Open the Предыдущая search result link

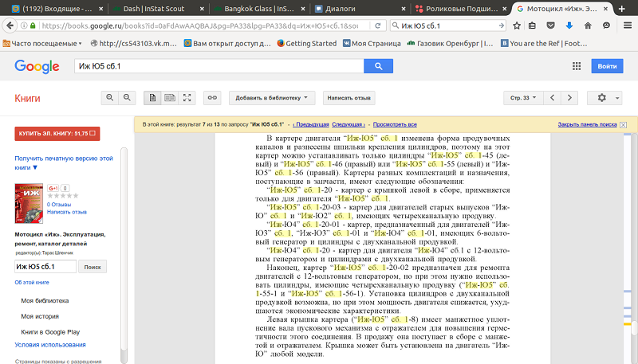[x=311, y=125]
